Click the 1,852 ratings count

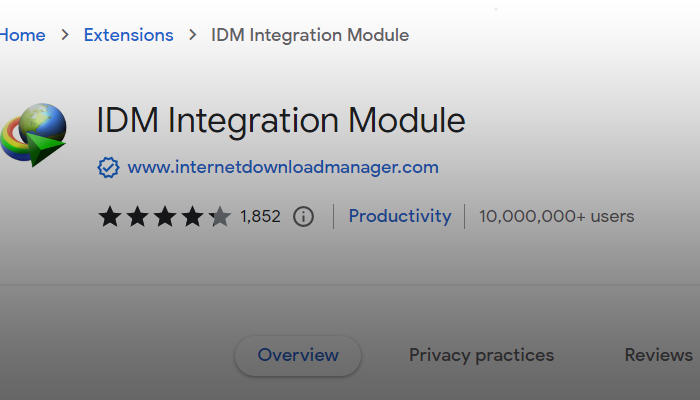pos(260,217)
